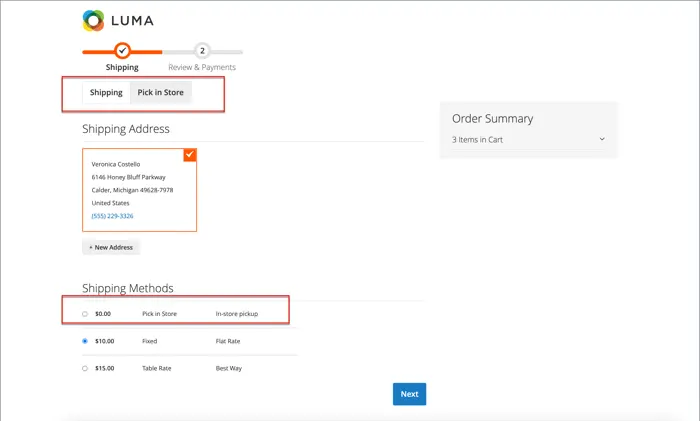Click the Review & Payments step label
This screenshot has width=700, height=421.
[x=202, y=68]
